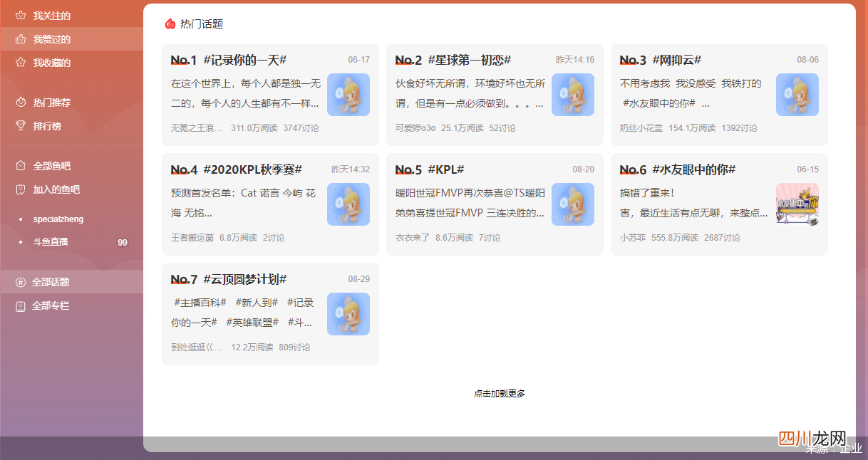868x460 pixels.
Task: Open topic #2020KPL秋季赛#
Action: coord(253,169)
